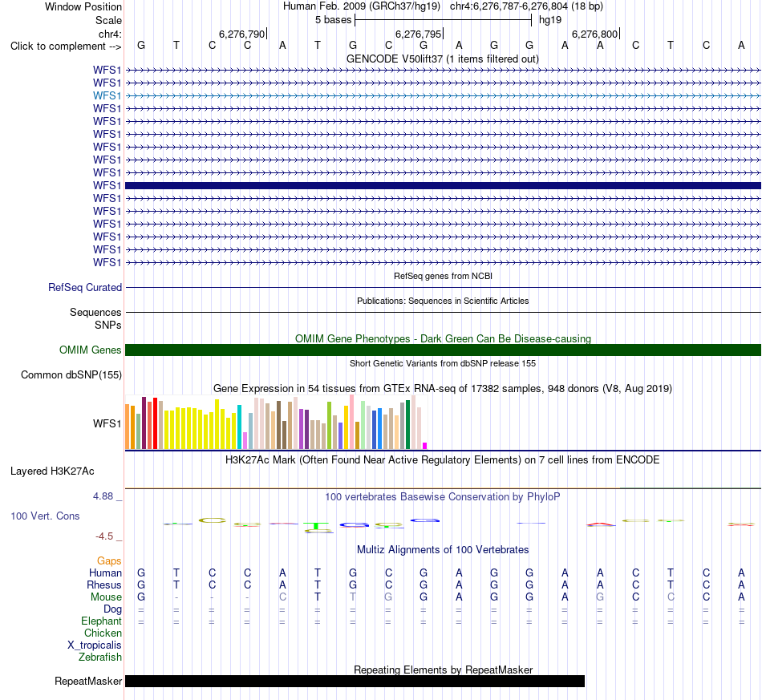Click the 100 Vert. Cons label

coord(45,516)
